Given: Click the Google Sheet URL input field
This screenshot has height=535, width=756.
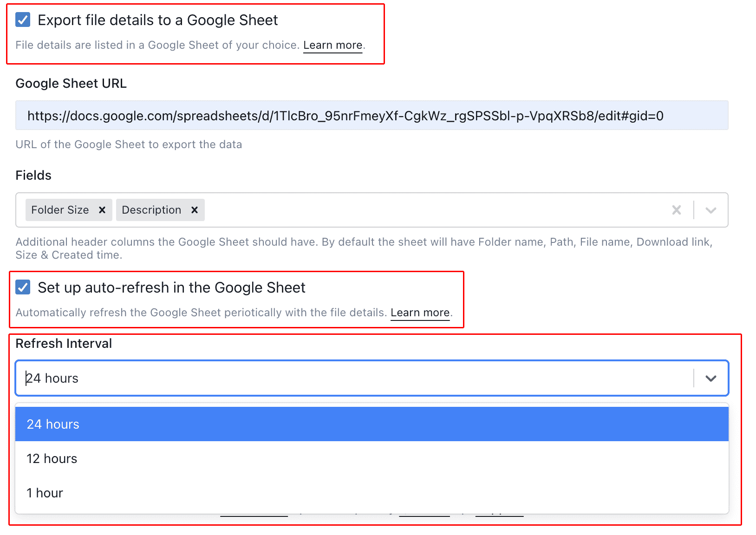Looking at the screenshot, I should point(372,115).
